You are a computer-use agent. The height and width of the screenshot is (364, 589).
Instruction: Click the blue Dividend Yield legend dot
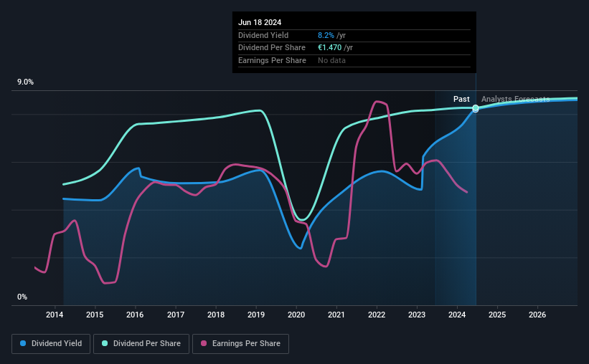pyautogui.click(x=23, y=343)
